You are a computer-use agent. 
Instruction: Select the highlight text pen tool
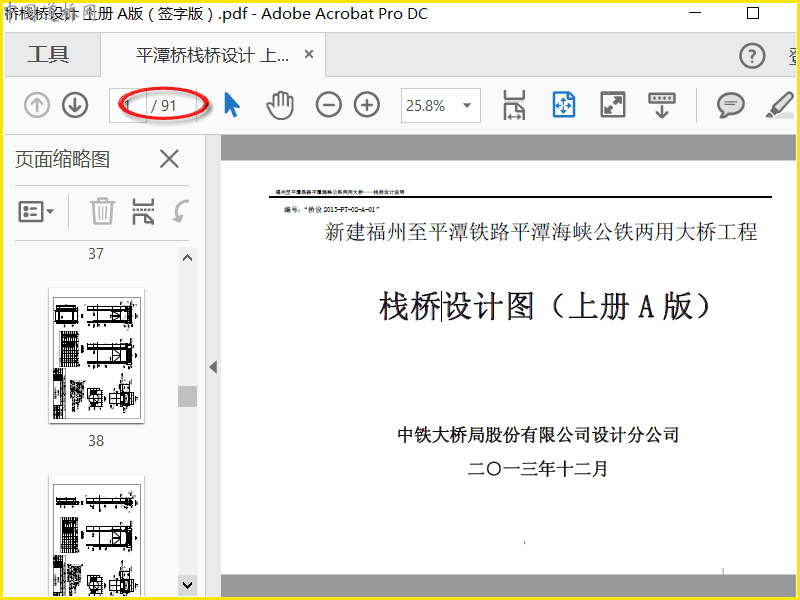pos(780,105)
